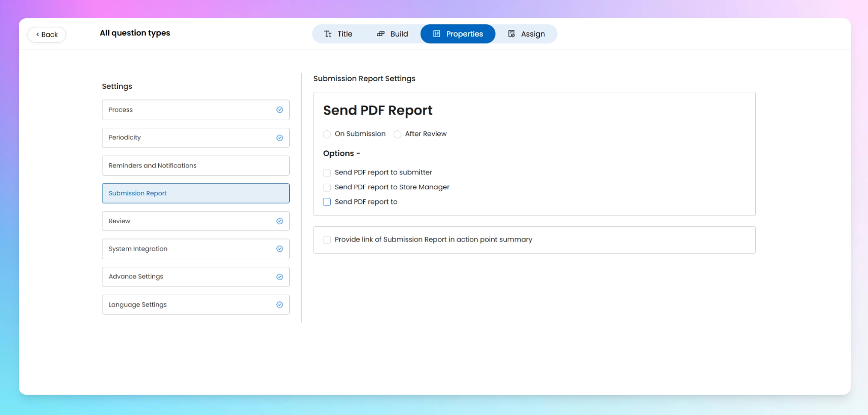Enable Submission Report link in action point summary

[327, 240]
